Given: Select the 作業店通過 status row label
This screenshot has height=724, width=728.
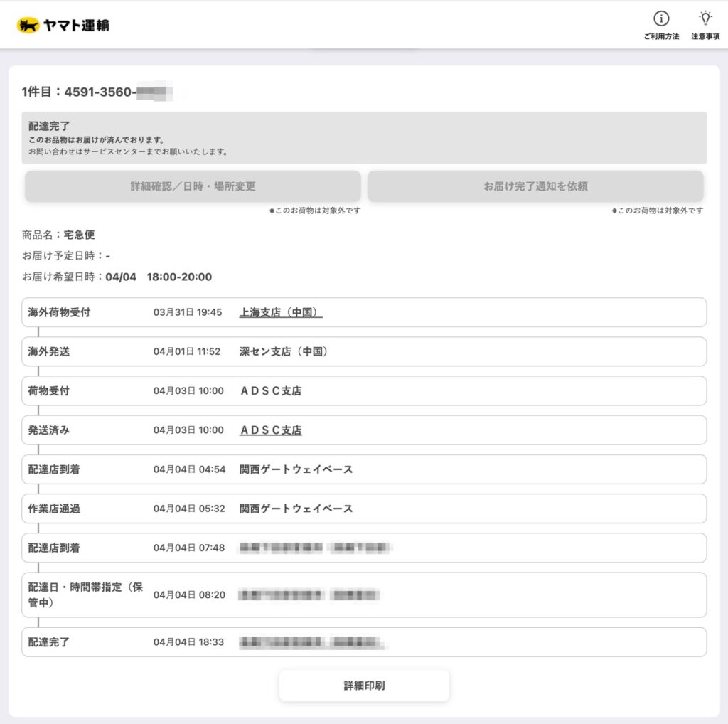Looking at the screenshot, I should pyautogui.click(x=54, y=509).
